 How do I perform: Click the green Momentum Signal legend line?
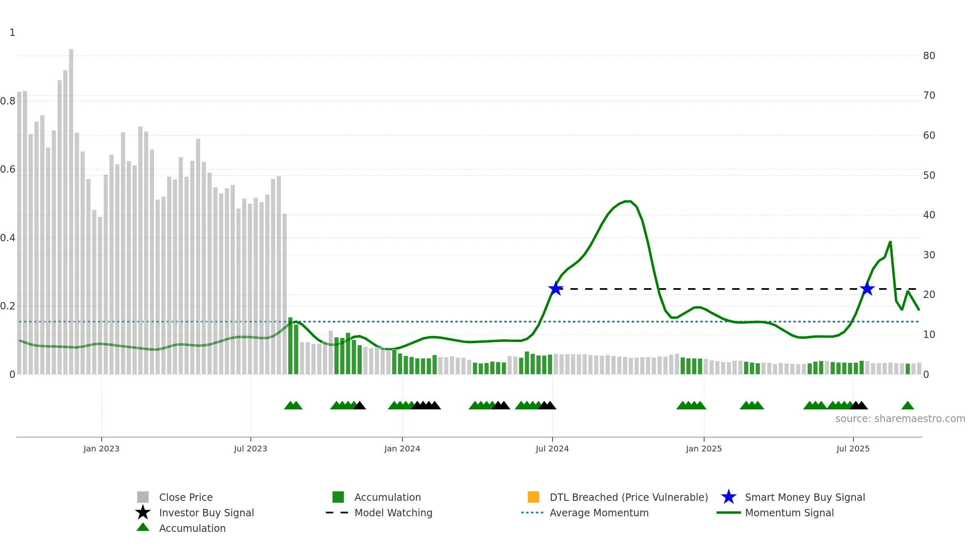[x=728, y=513]
